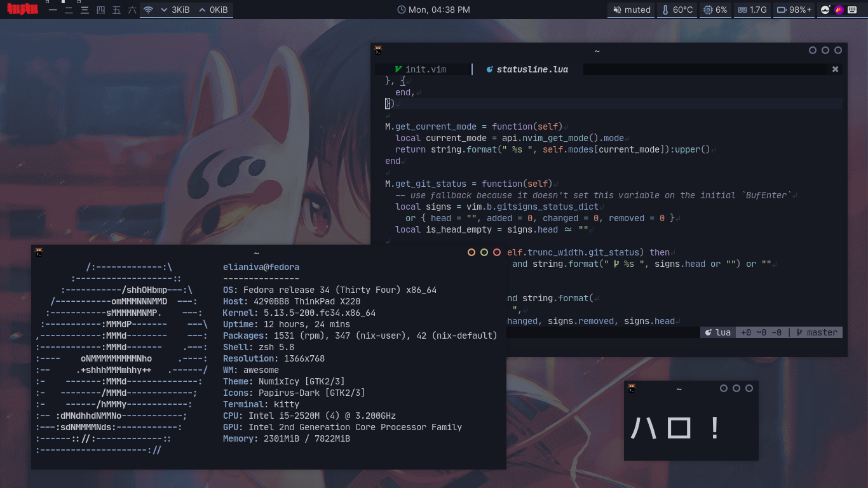Click the 1.7G memory value
This screenshot has height=488, width=868.
758,10
